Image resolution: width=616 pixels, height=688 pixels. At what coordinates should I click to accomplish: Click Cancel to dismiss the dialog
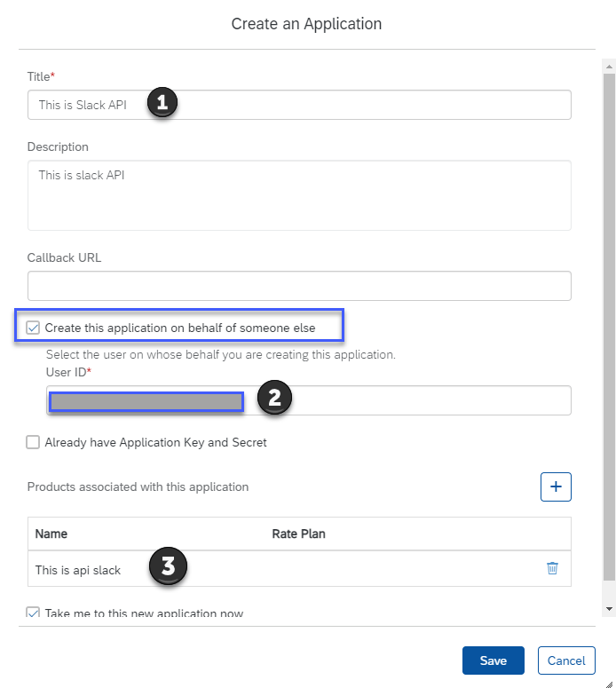[565, 660]
